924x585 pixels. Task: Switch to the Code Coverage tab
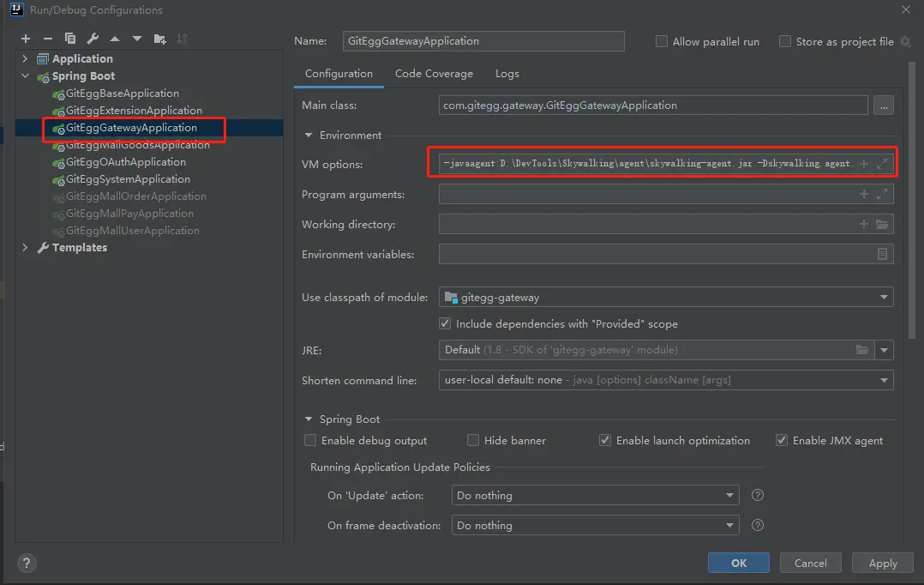point(434,74)
